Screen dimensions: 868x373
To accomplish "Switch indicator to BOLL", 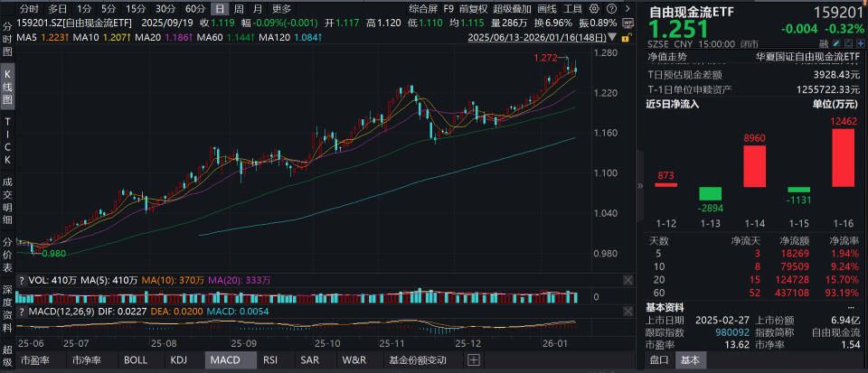I will tap(136, 360).
